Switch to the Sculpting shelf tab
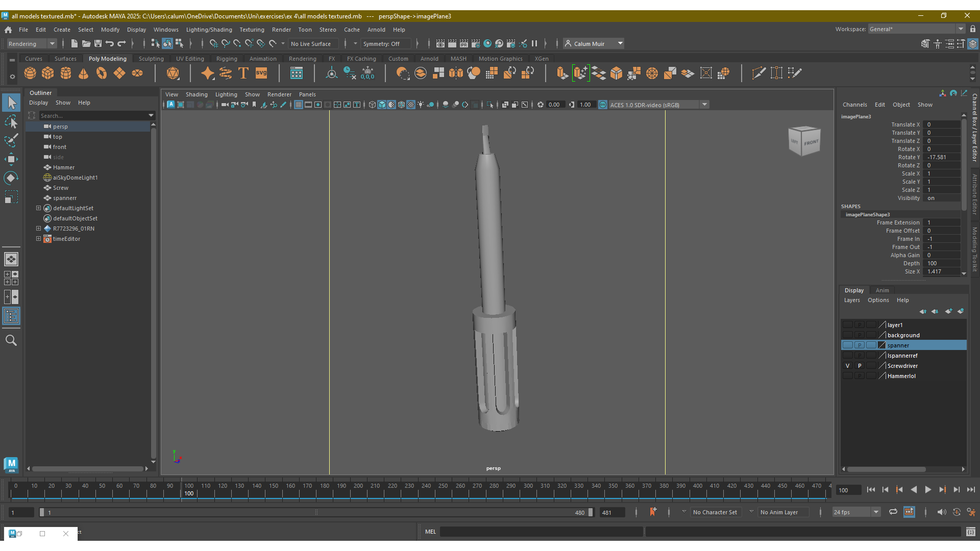Screen dimensions: 980x551 coord(151,59)
